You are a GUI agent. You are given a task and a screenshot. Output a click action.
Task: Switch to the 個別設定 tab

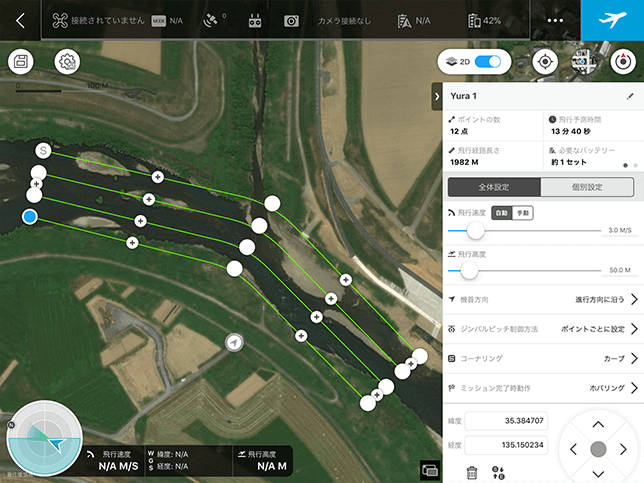(587, 187)
